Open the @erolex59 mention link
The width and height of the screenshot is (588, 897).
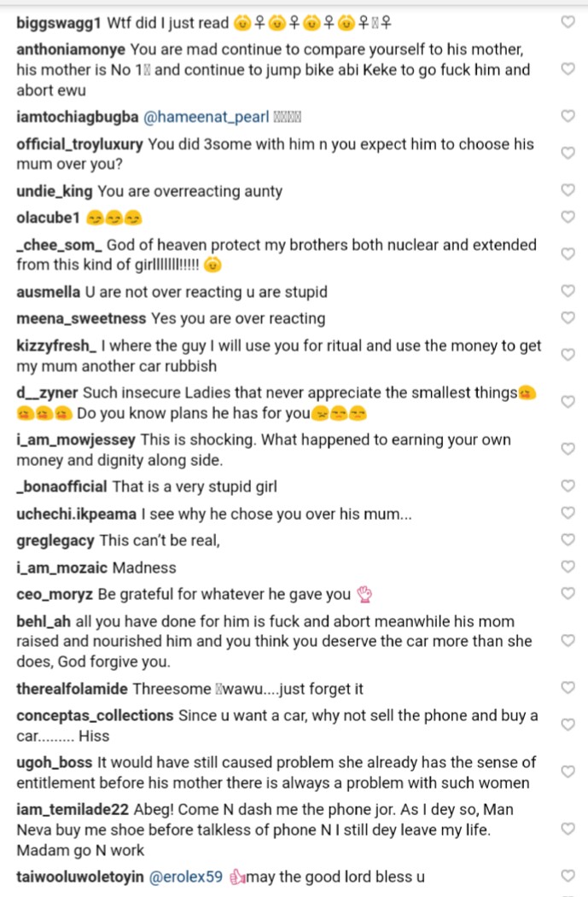pyautogui.click(x=186, y=877)
